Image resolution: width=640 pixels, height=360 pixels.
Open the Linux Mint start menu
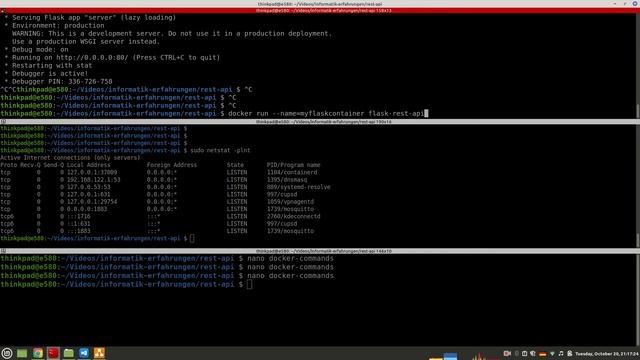coord(7,353)
